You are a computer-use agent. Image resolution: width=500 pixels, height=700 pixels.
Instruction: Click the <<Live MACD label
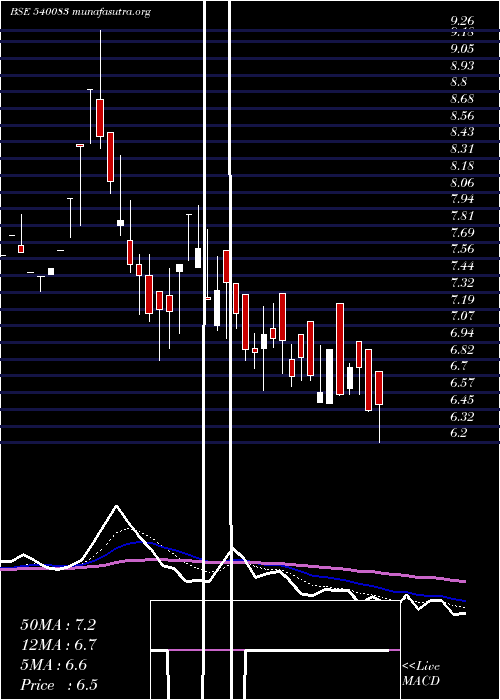pos(421,674)
